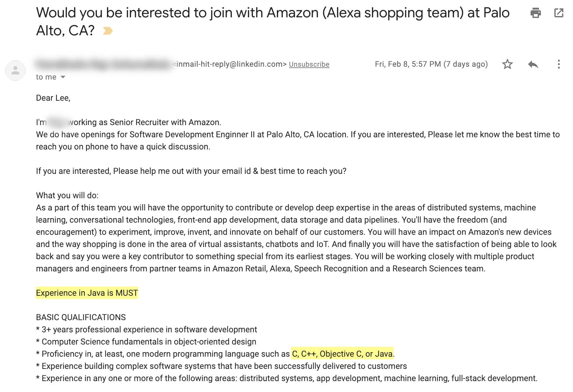573x392 pixels.
Task: Click the sender's profile picture
Action: (15, 71)
